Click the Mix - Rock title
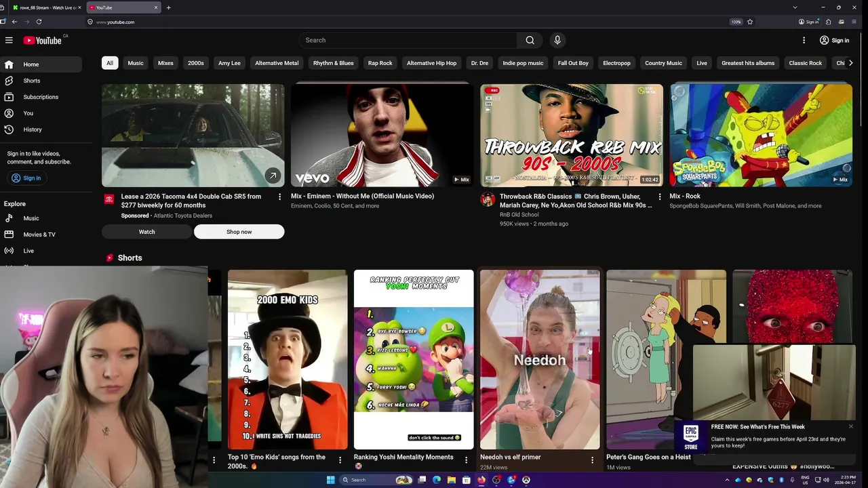868x488 pixels. pyautogui.click(x=685, y=196)
